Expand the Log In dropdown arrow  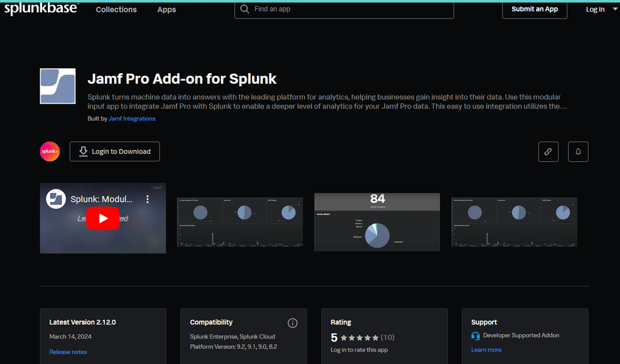coord(615,9)
